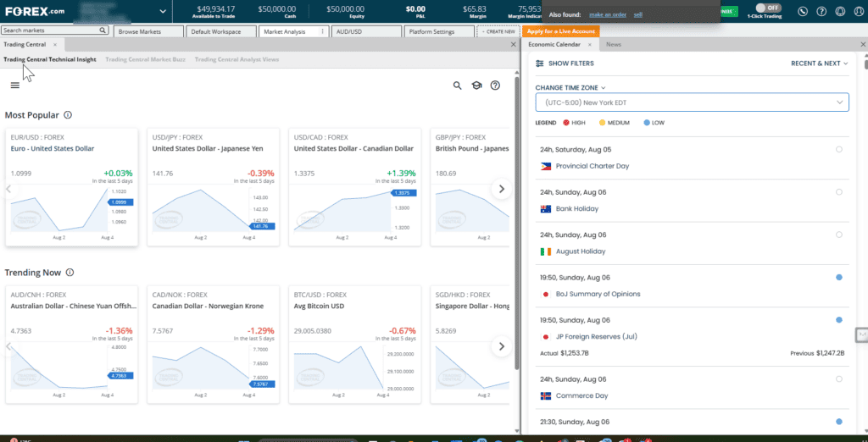868x442 pixels.
Task: Close the Trading Central tab
Action: 55,44
